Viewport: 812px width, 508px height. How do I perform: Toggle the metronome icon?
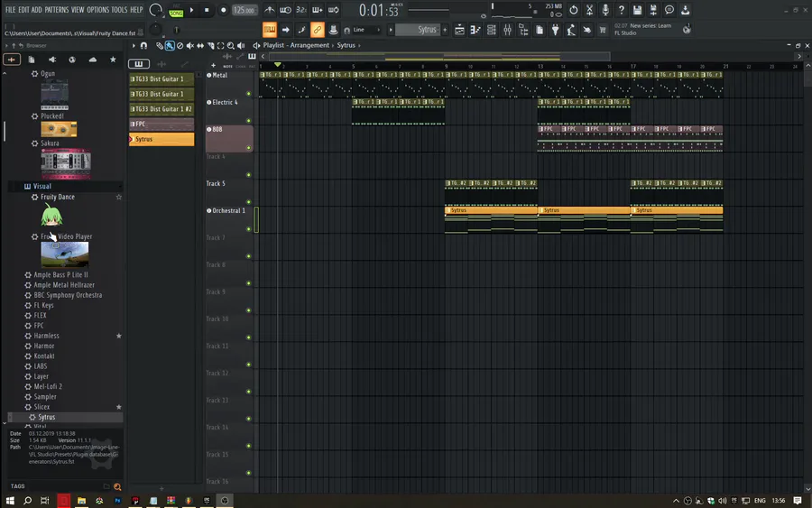click(x=270, y=10)
